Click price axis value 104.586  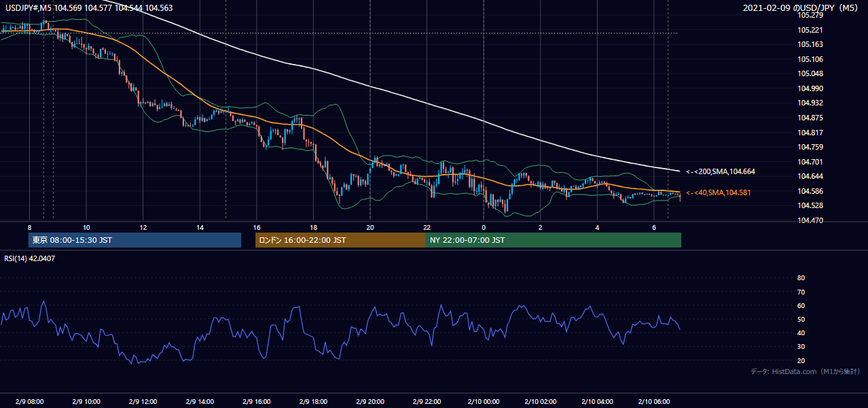(x=810, y=191)
